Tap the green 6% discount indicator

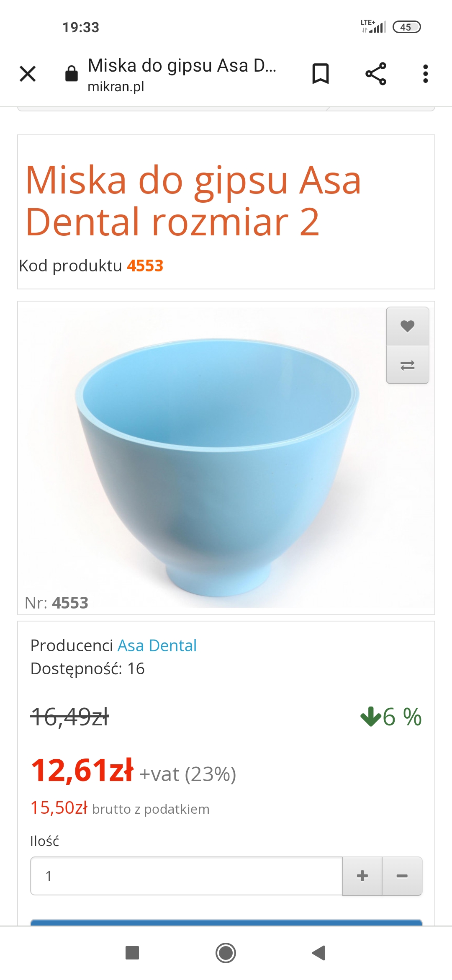(x=391, y=717)
